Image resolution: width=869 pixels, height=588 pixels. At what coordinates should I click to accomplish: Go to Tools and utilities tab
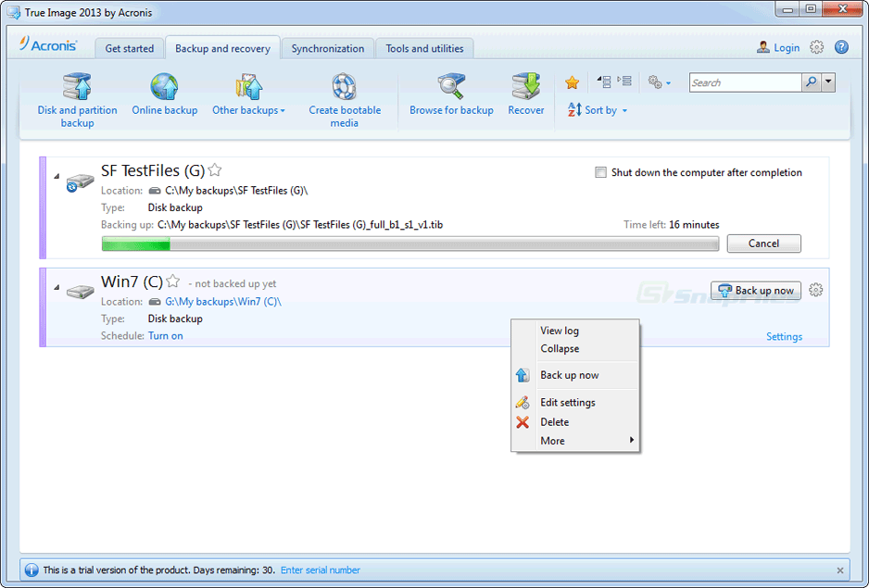click(x=424, y=48)
